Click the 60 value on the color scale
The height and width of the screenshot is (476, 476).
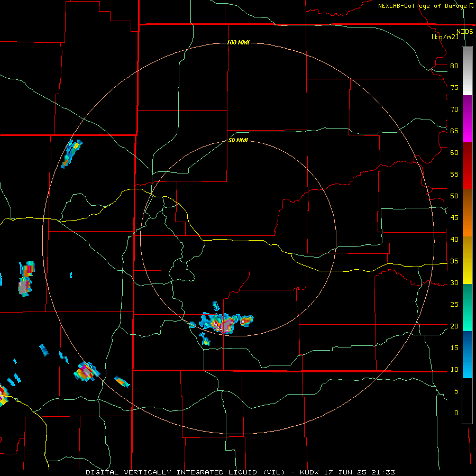tap(454, 153)
